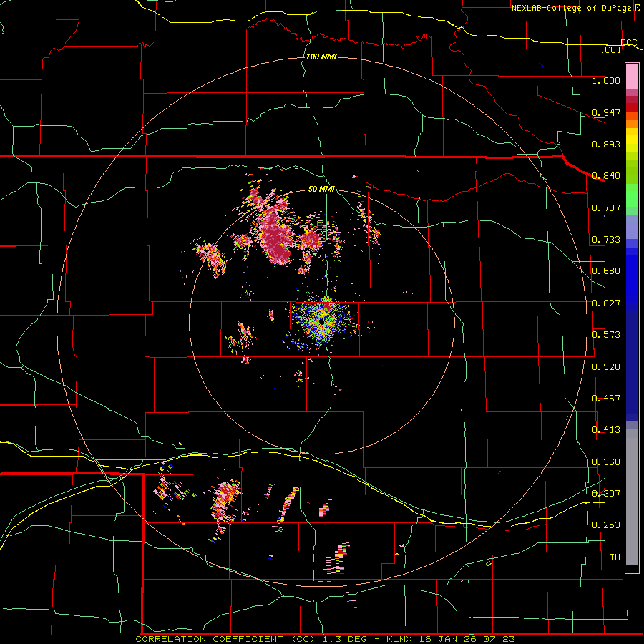
Task: Pick the lavender color bar segment
Action: (x=632, y=227)
